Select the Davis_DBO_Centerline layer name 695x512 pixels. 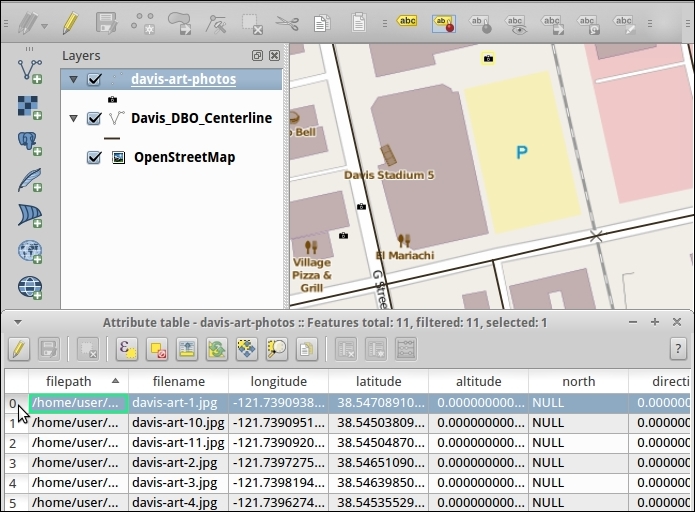(x=201, y=118)
